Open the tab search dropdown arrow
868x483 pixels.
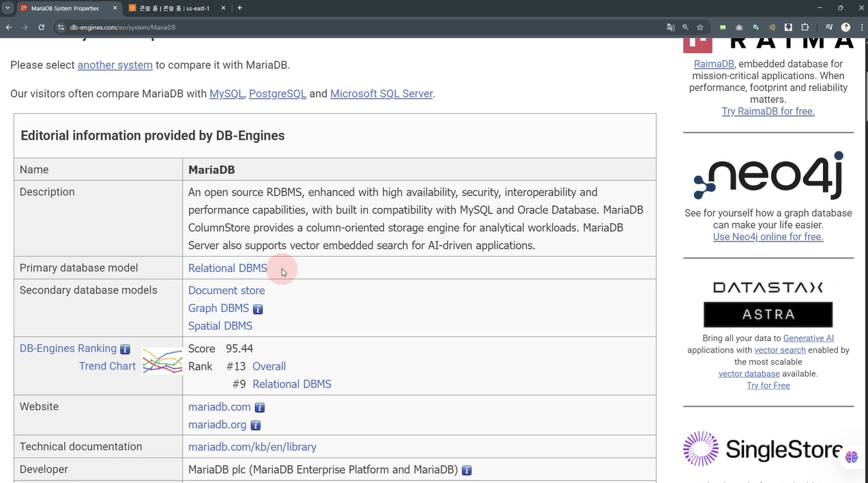pyautogui.click(x=8, y=8)
